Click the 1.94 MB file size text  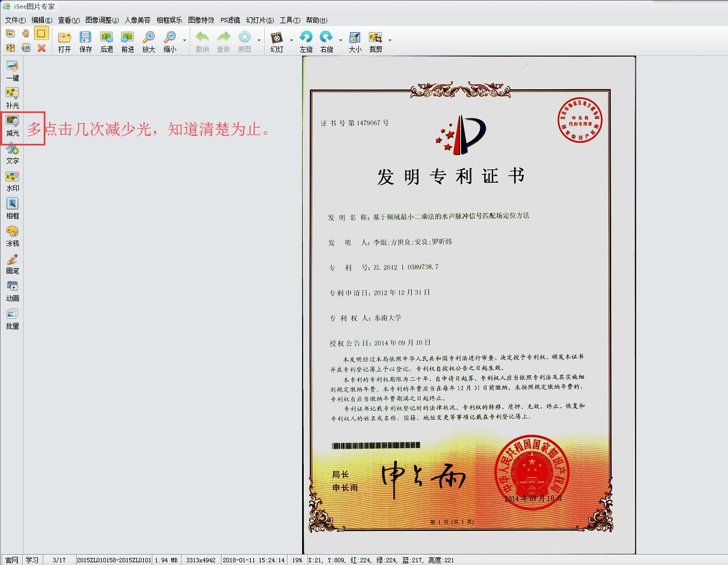[x=166, y=560]
